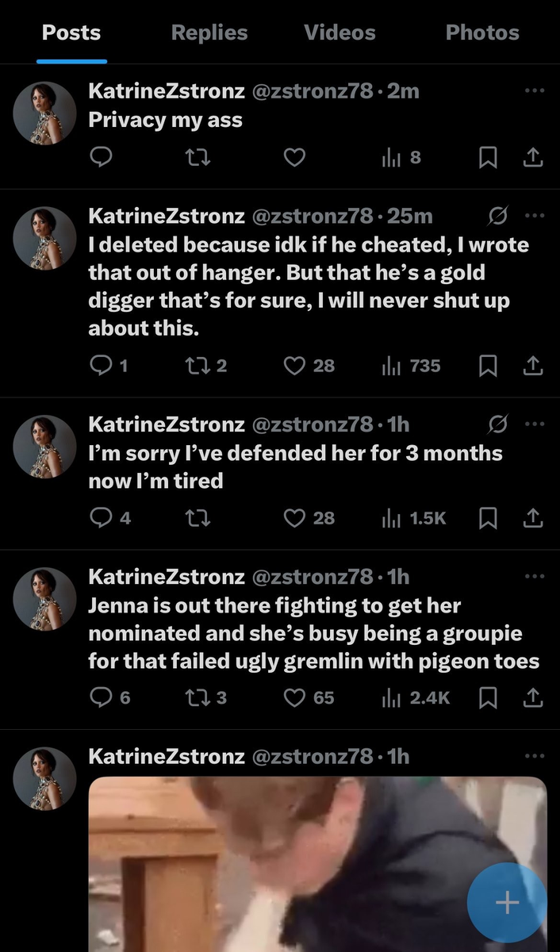Image resolution: width=560 pixels, height=952 pixels.
Task: Share the "Jenna is out there fighting" post
Action: (532, 697)
